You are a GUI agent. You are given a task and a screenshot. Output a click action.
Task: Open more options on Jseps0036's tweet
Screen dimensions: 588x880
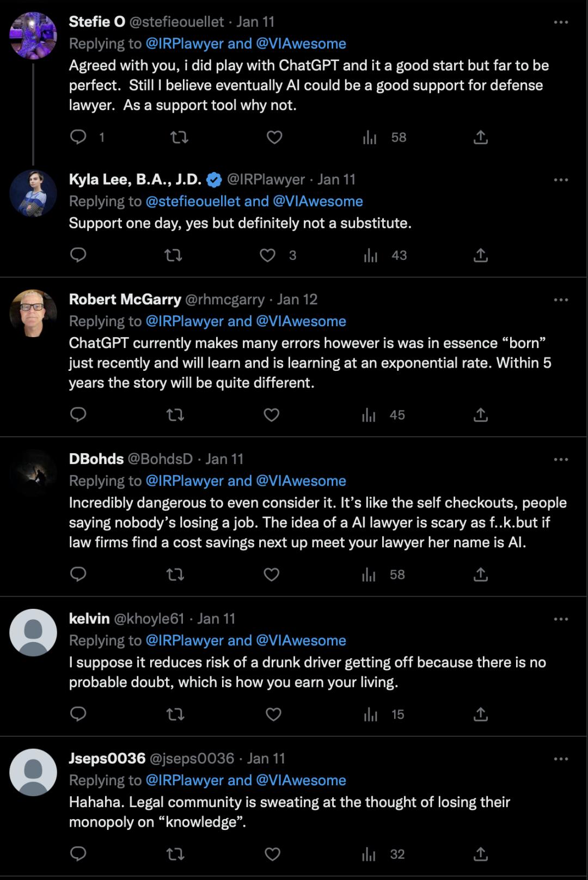[561, 759]
